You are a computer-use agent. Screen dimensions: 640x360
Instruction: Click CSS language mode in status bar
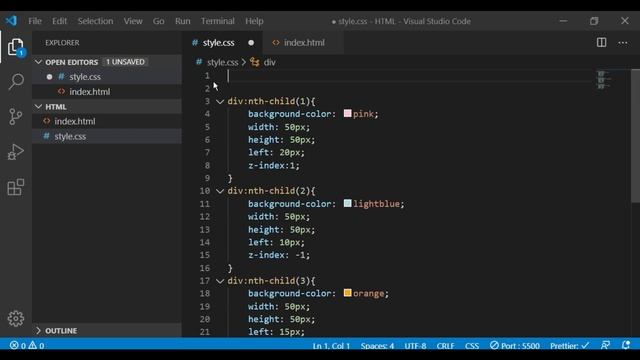click(472, 346)
